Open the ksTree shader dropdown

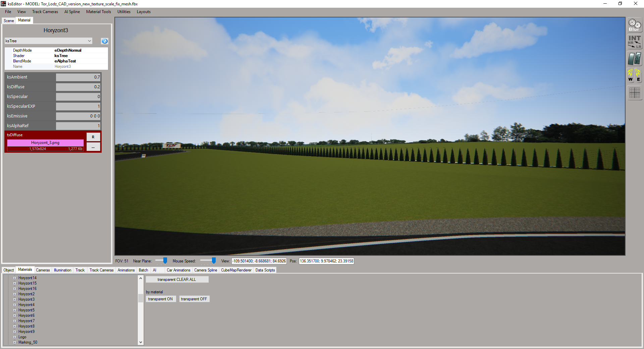coord(48,41)
